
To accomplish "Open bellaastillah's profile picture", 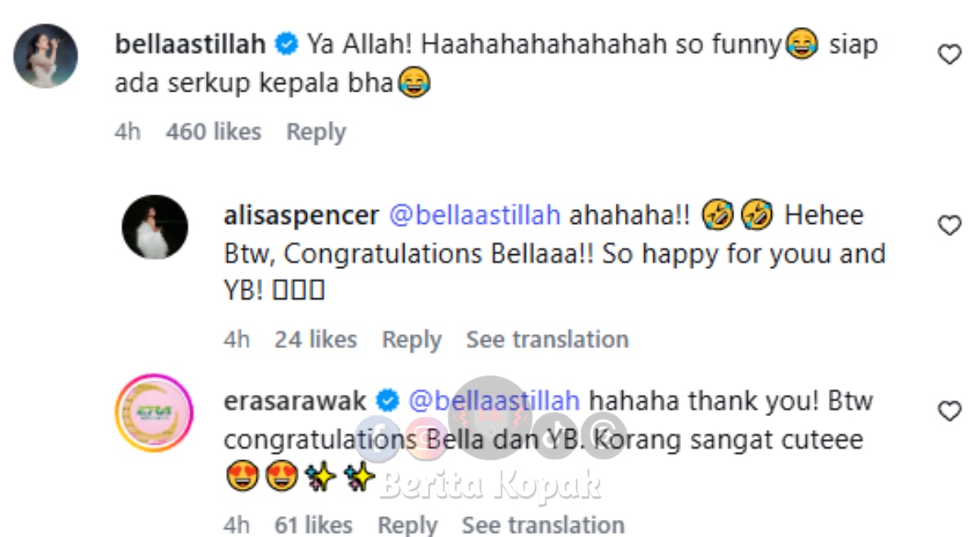I will 46,56.
